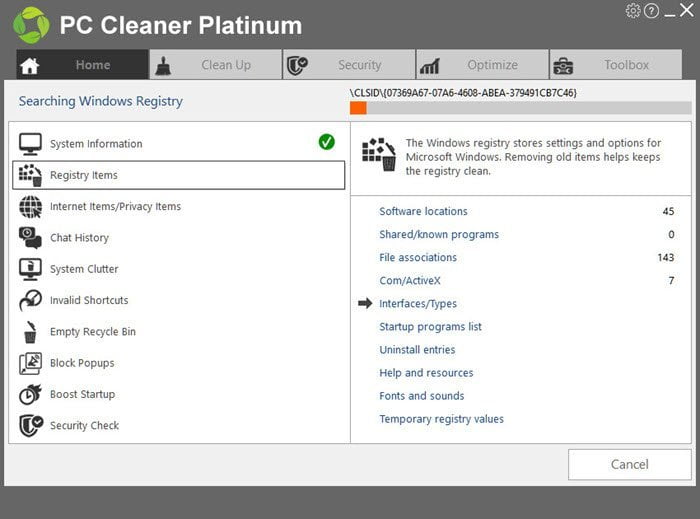Click the green checkmark next to System Information
Viewport: 700px width, 519px height.
click(327, 142)
